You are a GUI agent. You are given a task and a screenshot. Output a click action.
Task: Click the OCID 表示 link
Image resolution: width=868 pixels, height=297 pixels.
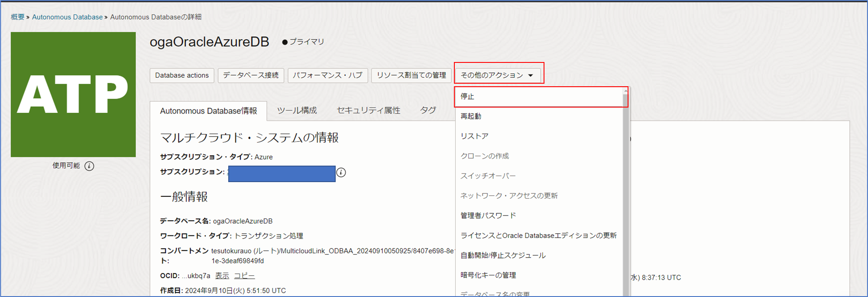click(222, 276)
